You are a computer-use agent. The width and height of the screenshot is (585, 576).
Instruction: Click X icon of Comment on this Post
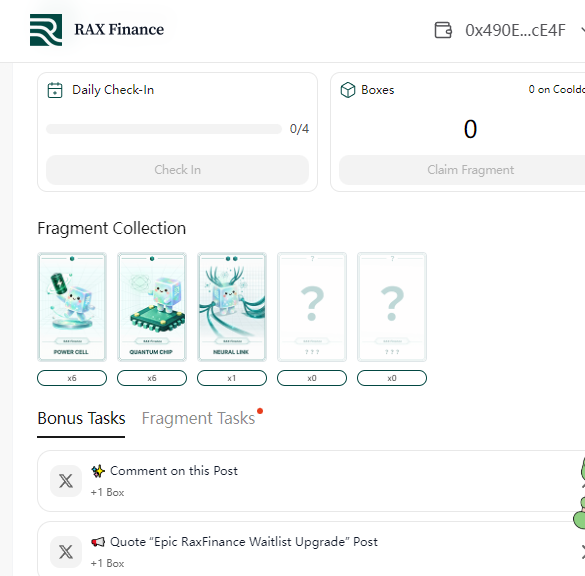66,481
